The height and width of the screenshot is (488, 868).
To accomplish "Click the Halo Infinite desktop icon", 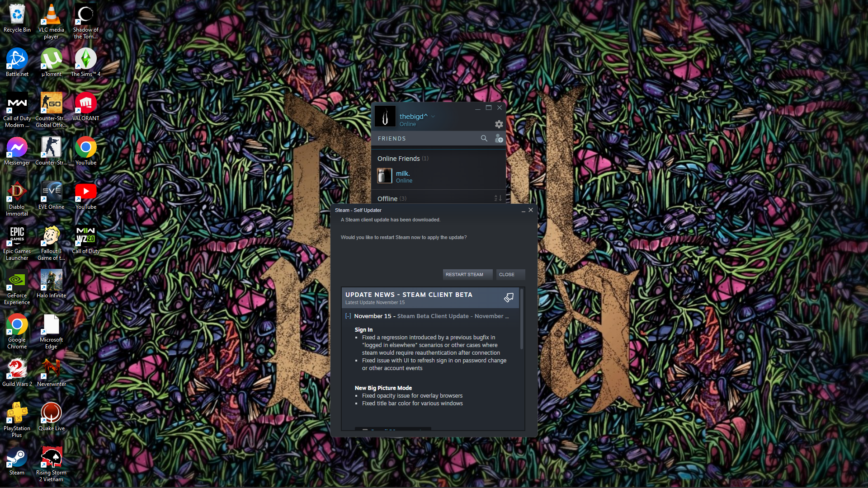I will coord(51,284).
